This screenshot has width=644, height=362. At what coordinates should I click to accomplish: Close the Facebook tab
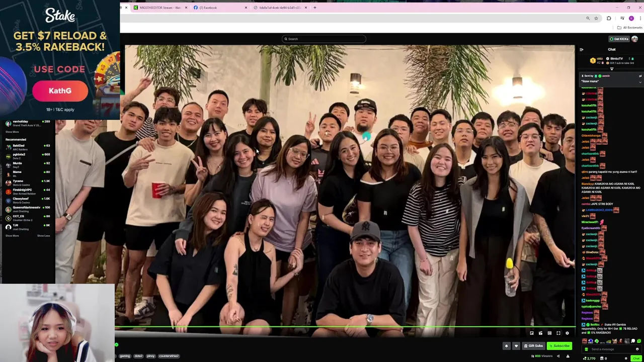pyautogui.click(x=246, y=8)
